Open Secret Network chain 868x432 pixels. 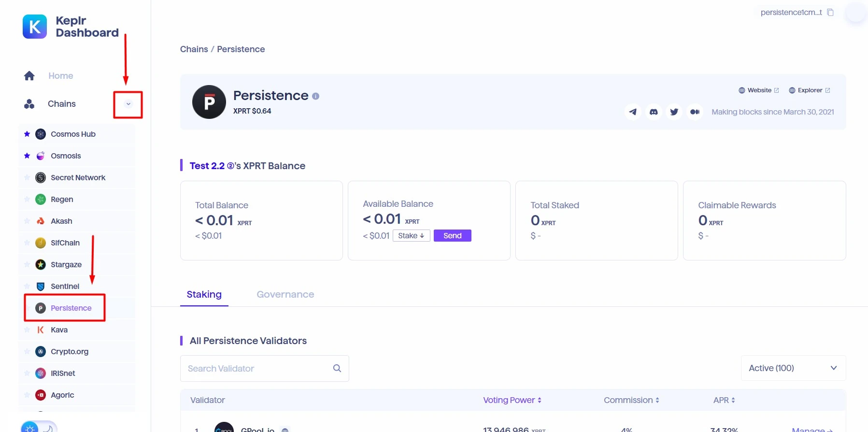pos(78,177)
